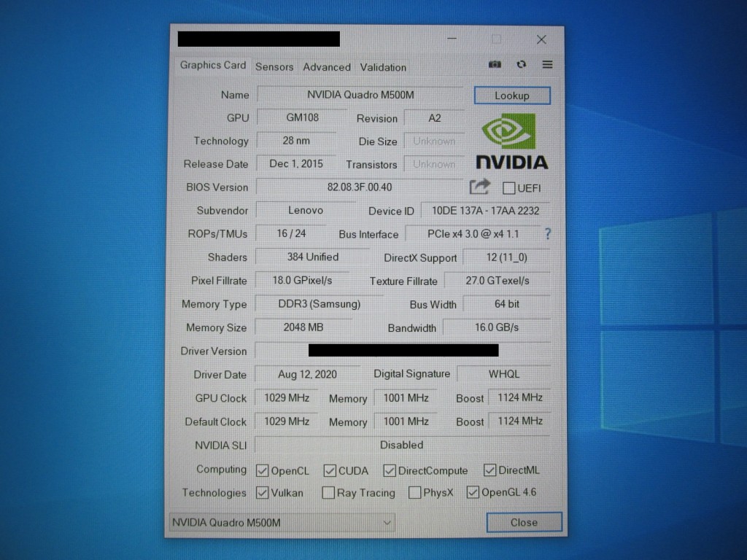Toggle the CUDA checkbox
The height and width of the screenshot is (560, 747).
330,470
